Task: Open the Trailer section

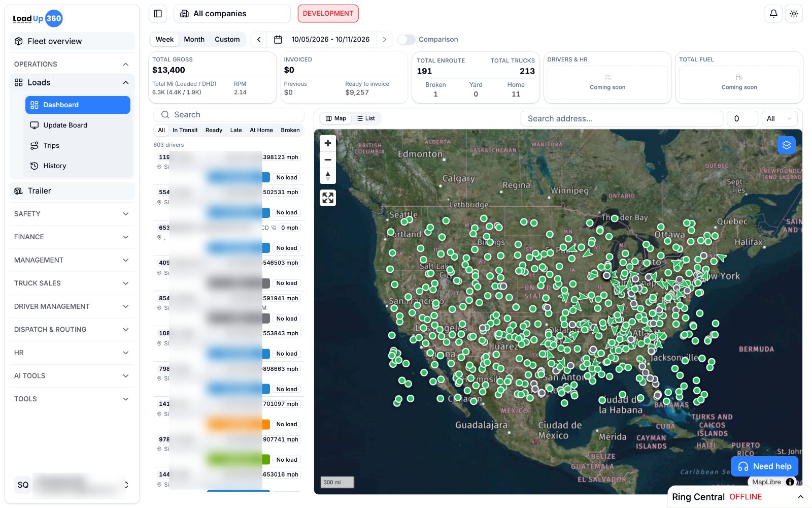Action: tap(72, 191)
